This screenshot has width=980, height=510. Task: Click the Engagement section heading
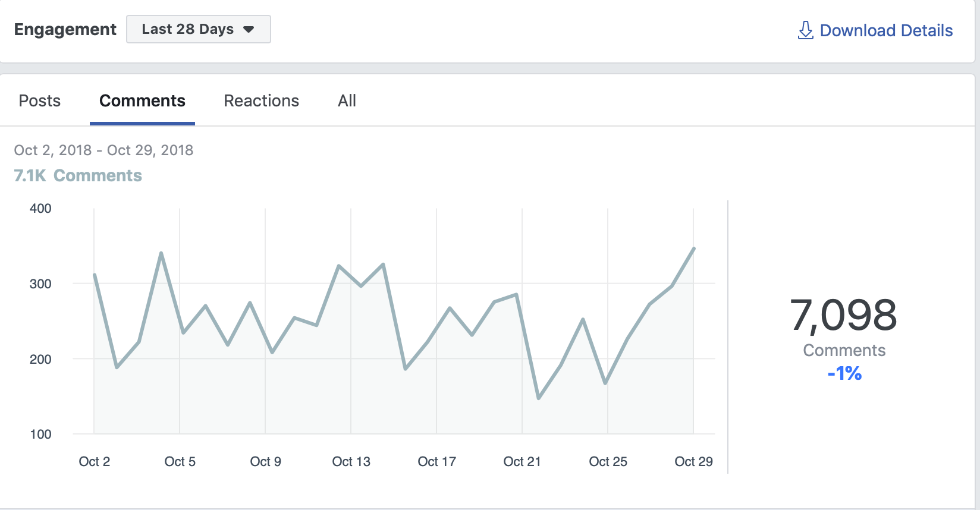tap(65, 29)
